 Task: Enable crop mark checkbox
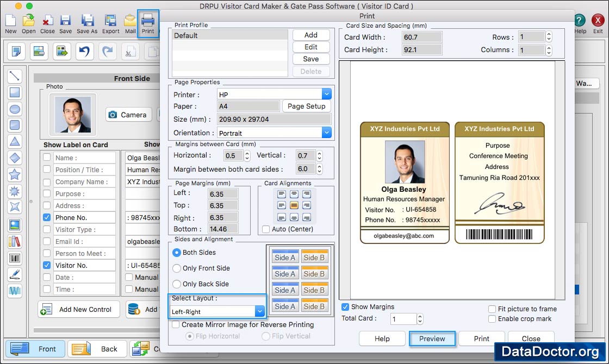click(x=492, y=318)
